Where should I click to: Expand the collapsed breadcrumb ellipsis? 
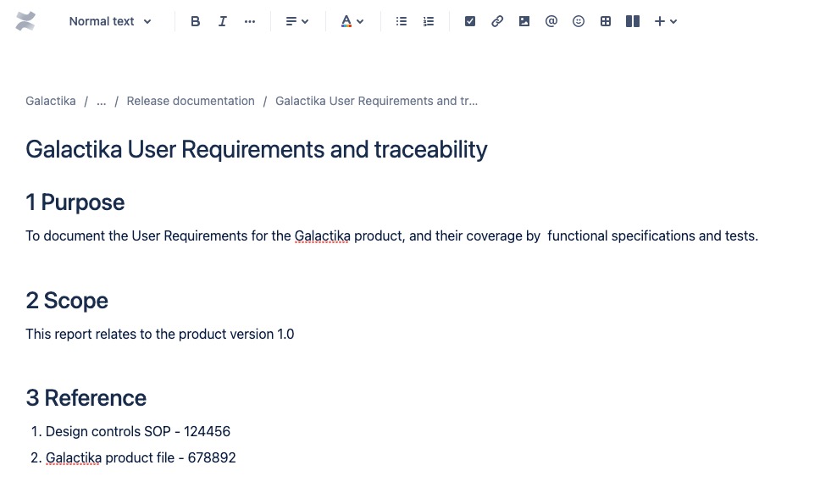102,101
